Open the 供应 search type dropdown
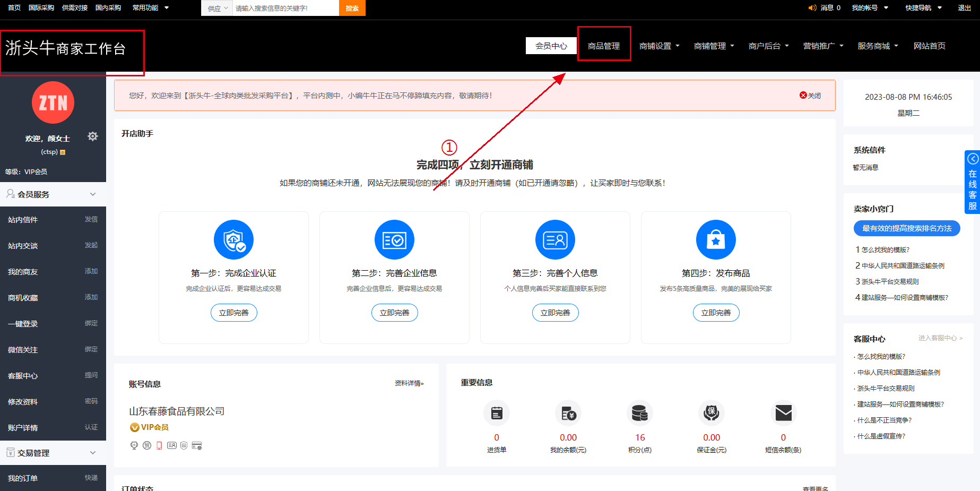This screenshot has height=491, width=980. 218,8
